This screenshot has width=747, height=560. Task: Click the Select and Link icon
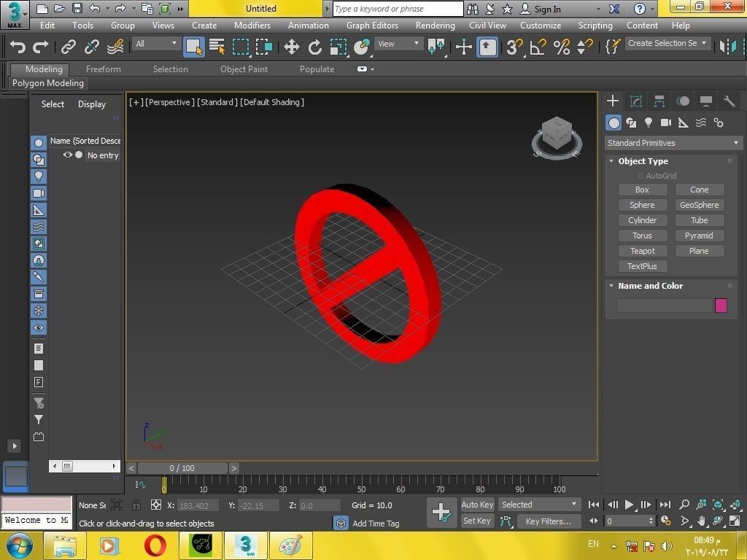point(68,47)
